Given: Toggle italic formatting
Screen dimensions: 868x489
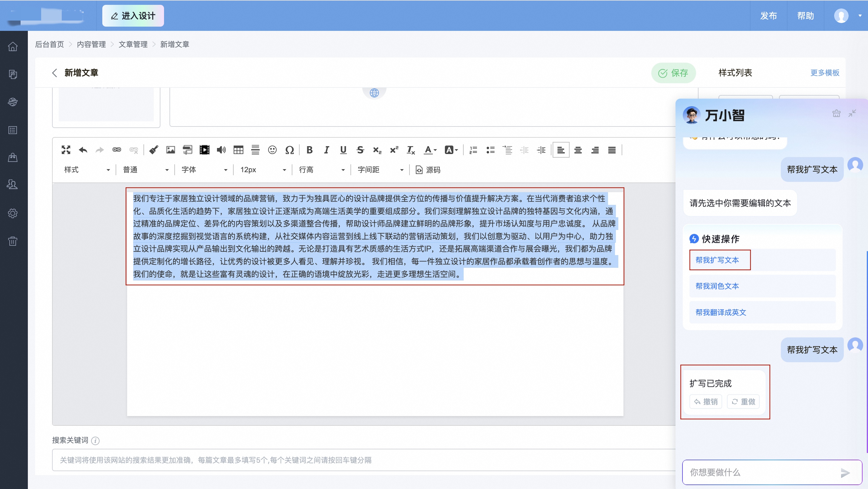Looking at the screenshot, I should (326, 150).
